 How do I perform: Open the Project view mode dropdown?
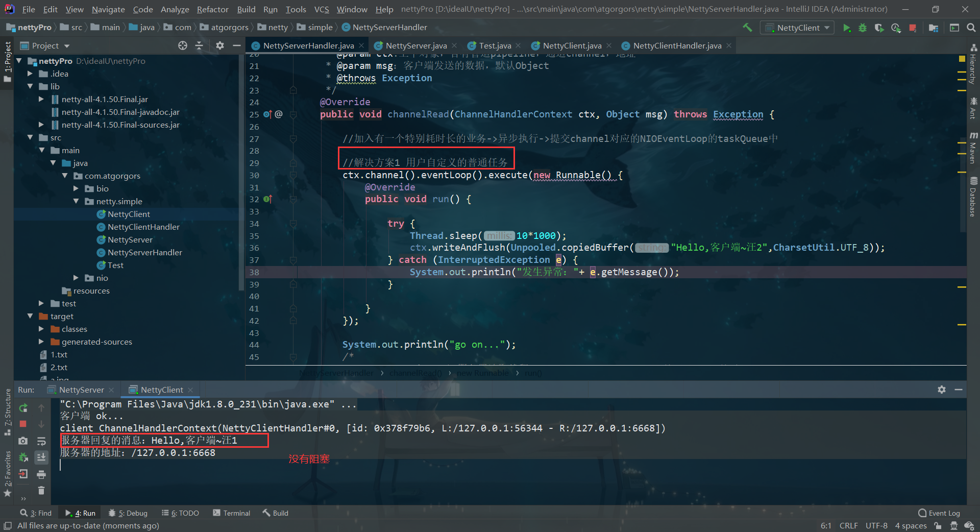[x=66, y=46]
